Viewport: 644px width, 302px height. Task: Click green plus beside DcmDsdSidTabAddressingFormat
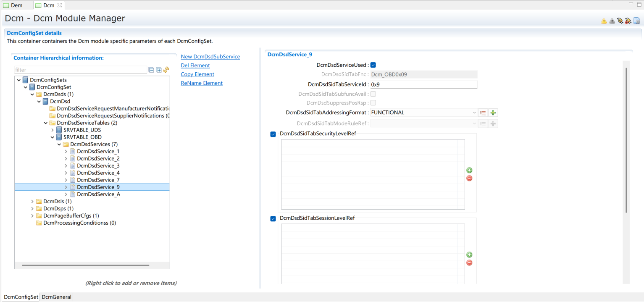click(493, 113)
